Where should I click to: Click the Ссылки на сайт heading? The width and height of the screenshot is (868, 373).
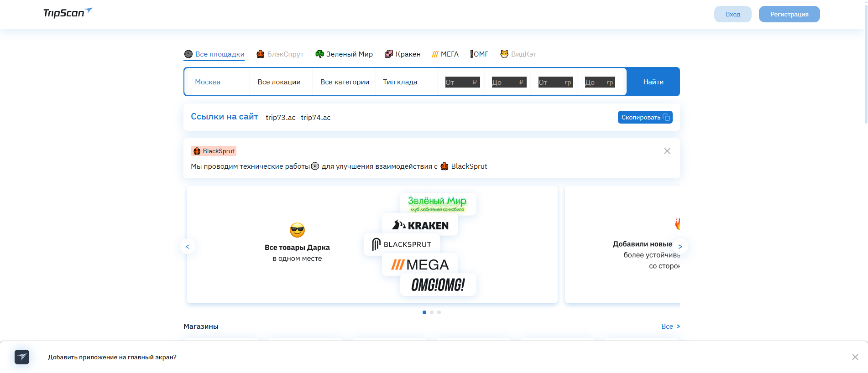coord(225,117)
